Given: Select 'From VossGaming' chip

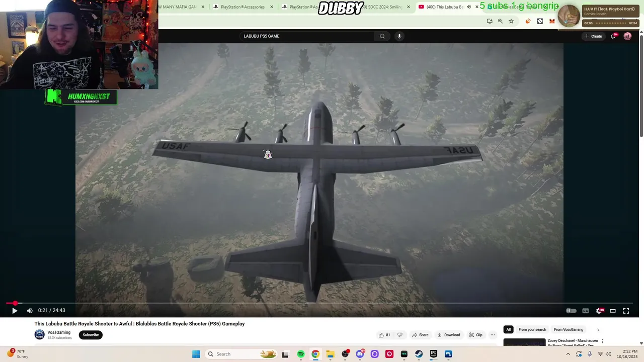Looking at the screenshot, I should (x=569, y=330).
